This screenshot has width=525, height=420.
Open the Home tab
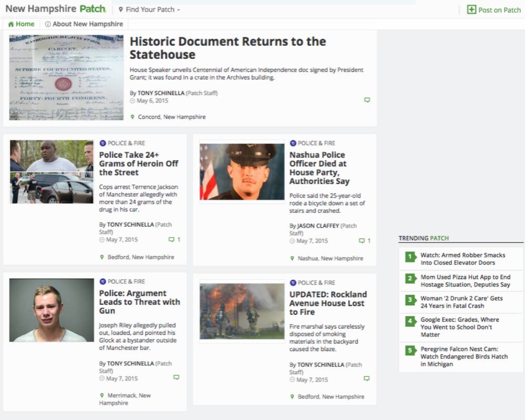pyautogui.click(x=22, y=24)
